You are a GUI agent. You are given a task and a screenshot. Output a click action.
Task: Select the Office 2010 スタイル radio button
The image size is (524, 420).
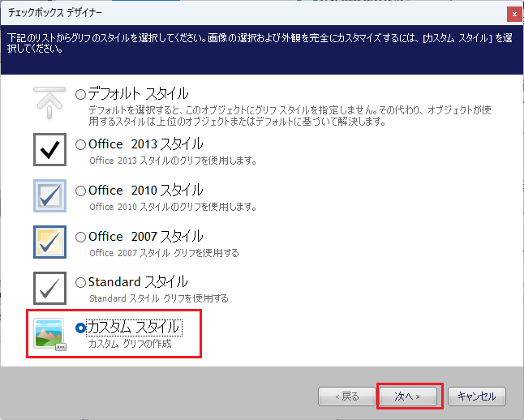(x=80, y=191)
